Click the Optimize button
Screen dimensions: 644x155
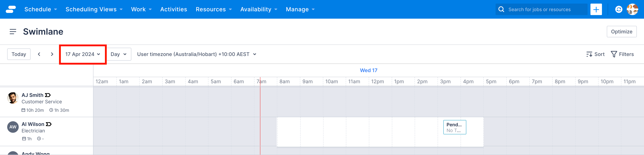(x=622, y=32)
